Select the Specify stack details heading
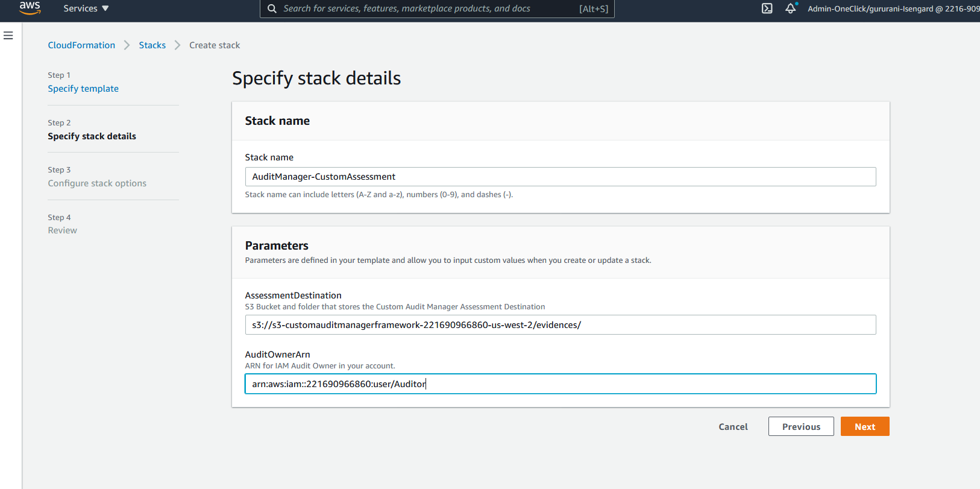 (x=316, y=78)
